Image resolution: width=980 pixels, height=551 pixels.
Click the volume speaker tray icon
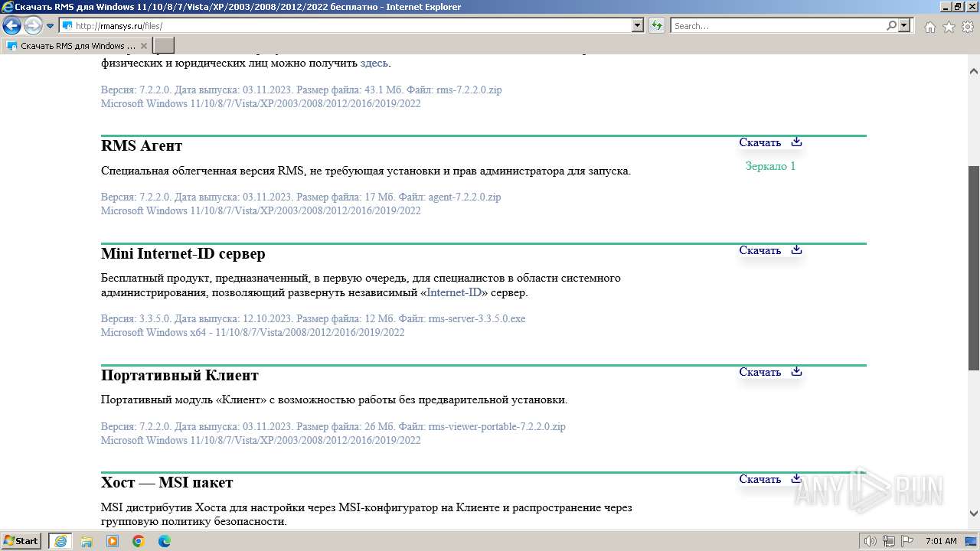(x=871, y=541)
